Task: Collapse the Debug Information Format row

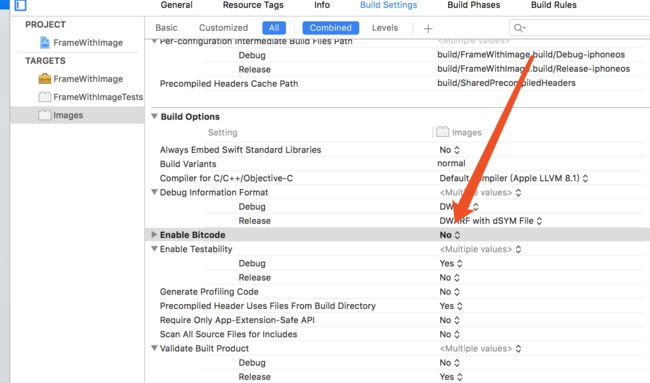Action: click(154, 192)
